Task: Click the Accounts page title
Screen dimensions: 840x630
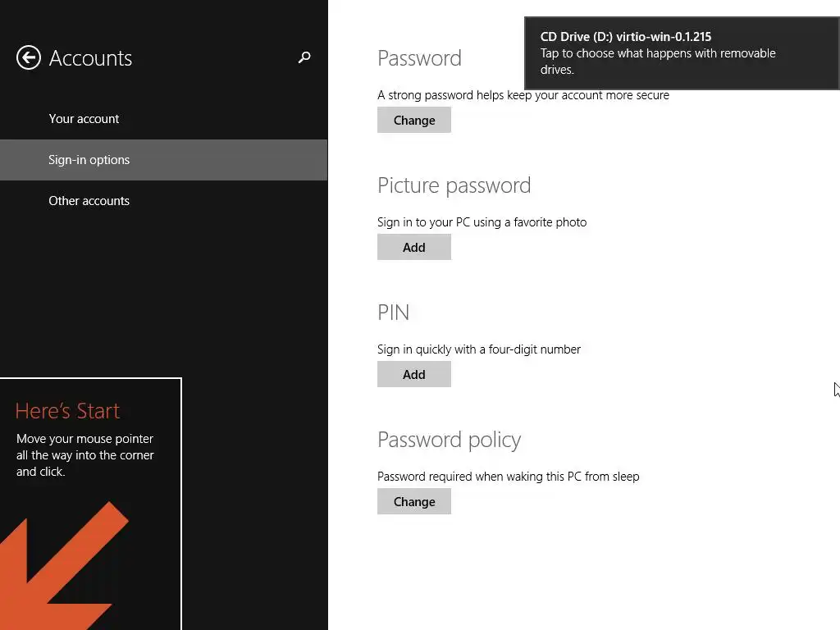Action: [90, 58]
